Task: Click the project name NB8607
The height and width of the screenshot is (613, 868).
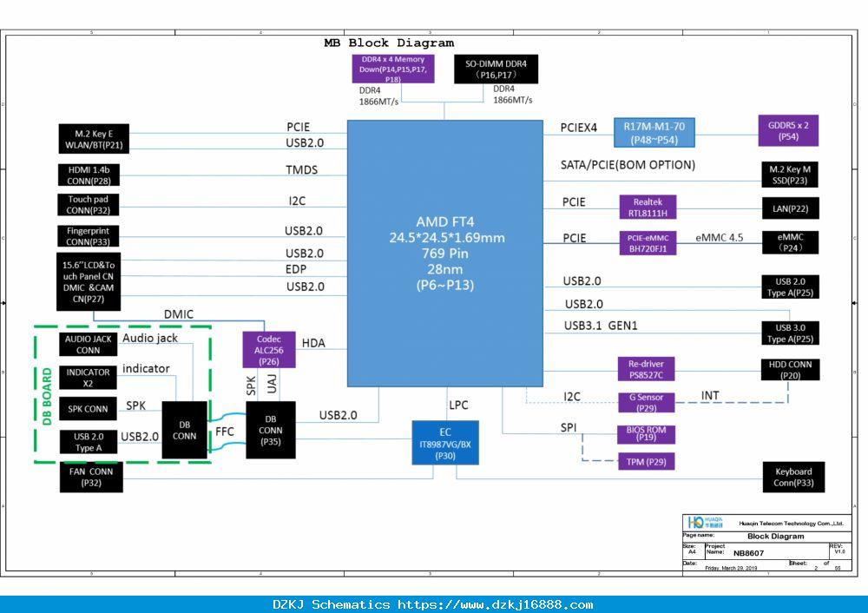Action: (x=748, y=553)
